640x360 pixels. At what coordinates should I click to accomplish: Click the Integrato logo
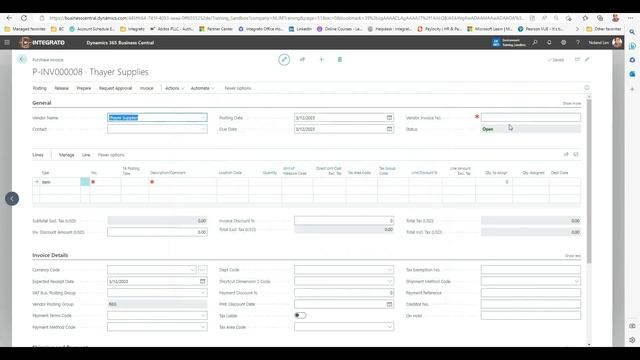42,42
